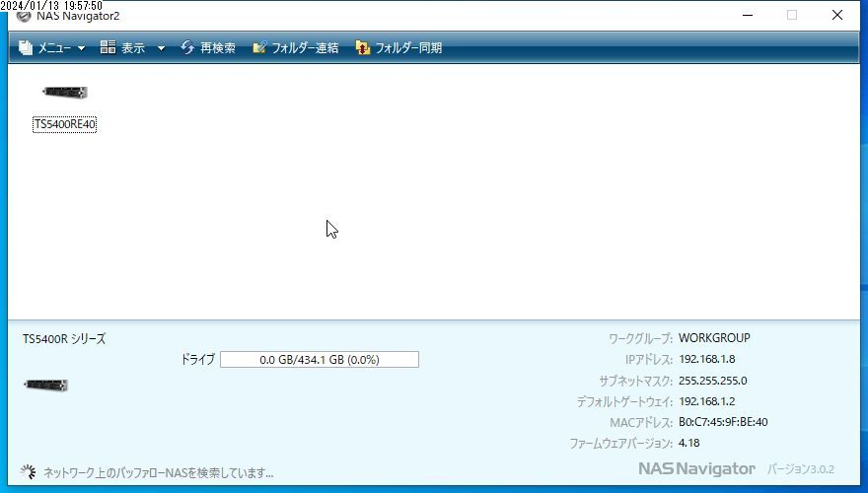Click the 再検索 refresh icon
Screen dimensions: 868x493
click(x=187, y=47)
